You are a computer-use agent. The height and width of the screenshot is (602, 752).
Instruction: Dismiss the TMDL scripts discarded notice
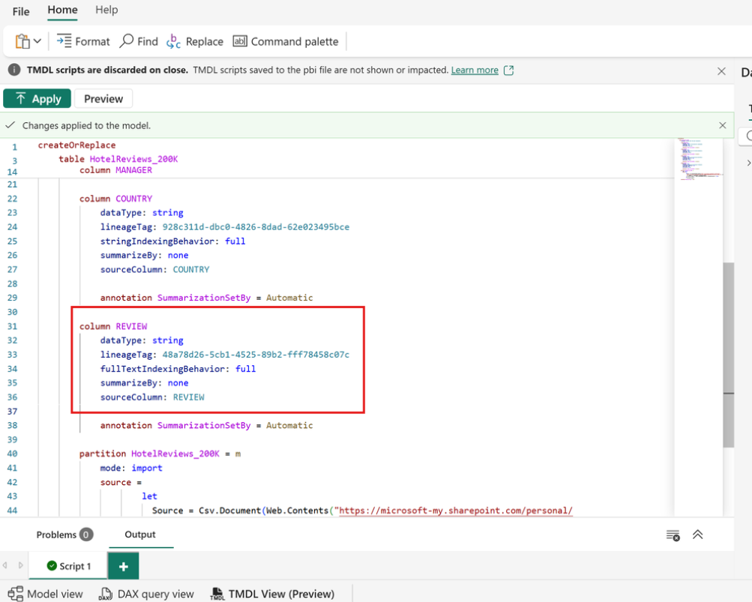pos(721,71)
